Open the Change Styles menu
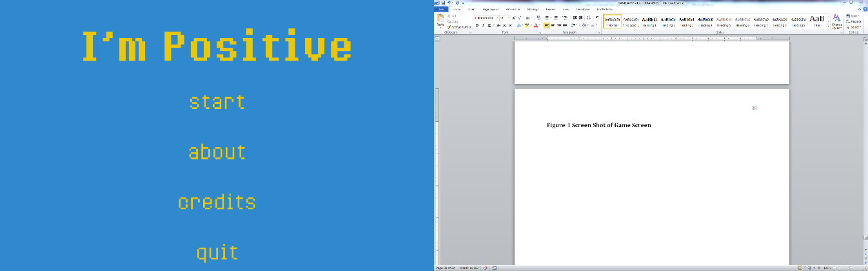The height and width of the screenshot is (271, 868). [x=837, y=21]
